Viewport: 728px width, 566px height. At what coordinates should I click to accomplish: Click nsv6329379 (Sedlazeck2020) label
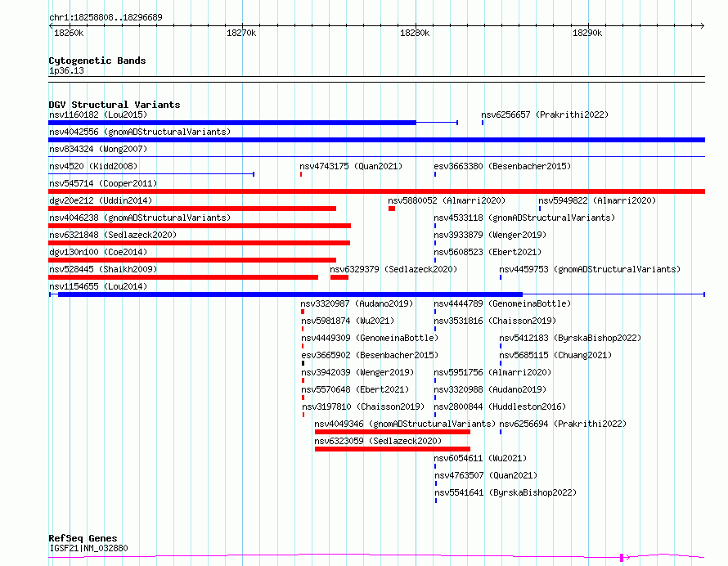click(393, 269)
